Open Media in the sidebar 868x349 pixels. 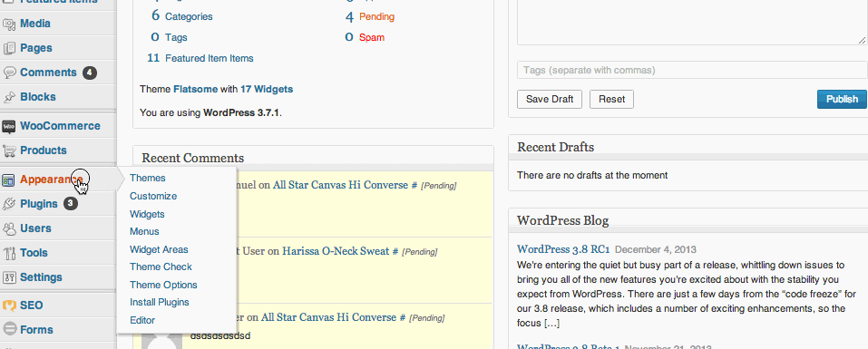(x=35, y=24)
